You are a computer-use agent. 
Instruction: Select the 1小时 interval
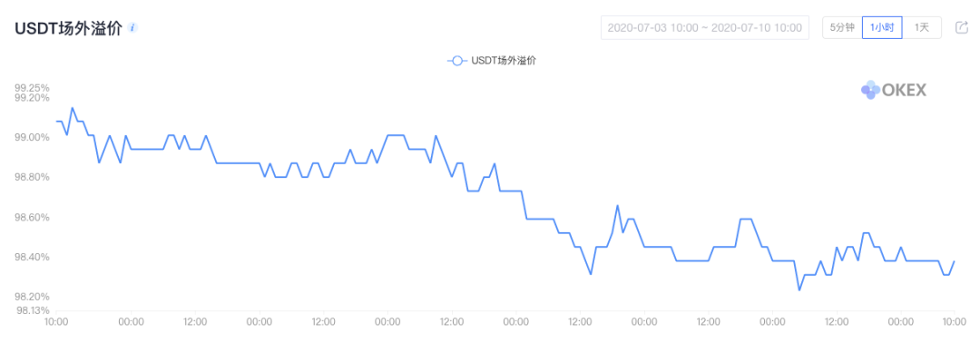click(x=882, y=27)
